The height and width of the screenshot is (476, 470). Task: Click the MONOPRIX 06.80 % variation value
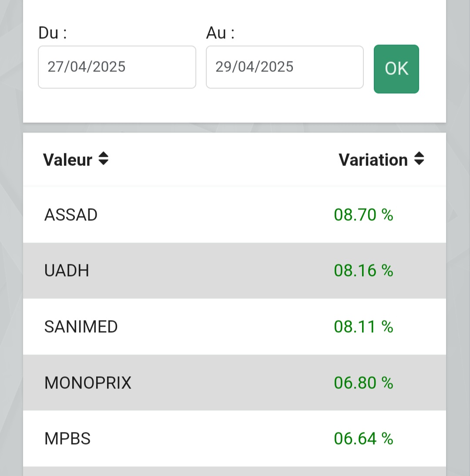point(363,382)
